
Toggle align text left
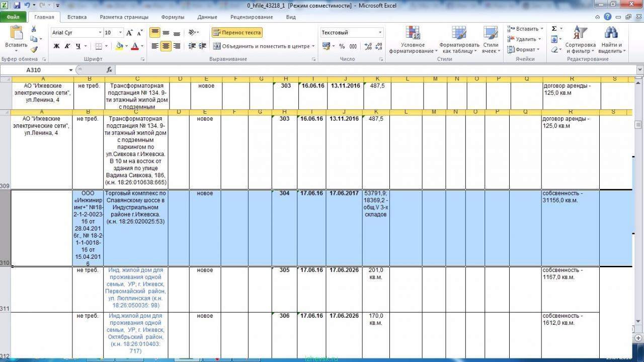(x=155, y=46)
